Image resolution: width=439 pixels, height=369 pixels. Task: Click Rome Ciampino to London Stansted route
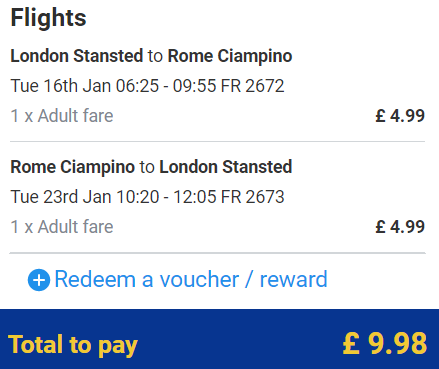pyautogui.click(x=151, y=167)
